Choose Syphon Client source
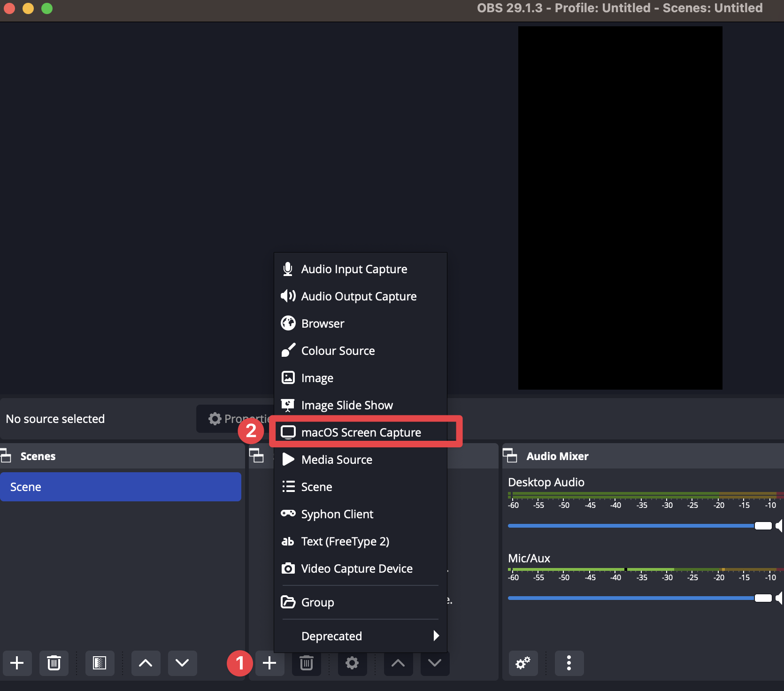 pyautogui.click(x=360, y=514)
